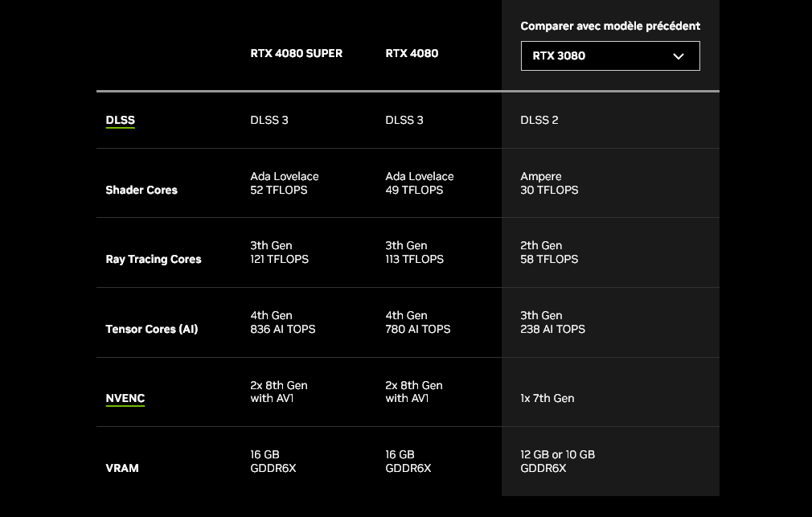Click the Tensor Cores (AI) row label
The width and height of the screenshot is (812, 517).
point(152,329)
